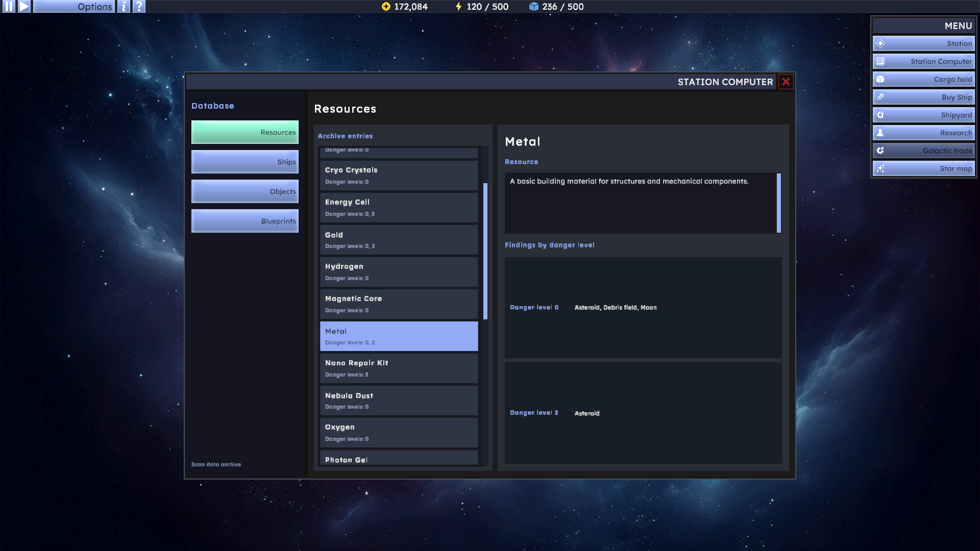This screenshot has width=980, height=551.
Task: Open Station Computer from the menu
Action: pos(923,61)
